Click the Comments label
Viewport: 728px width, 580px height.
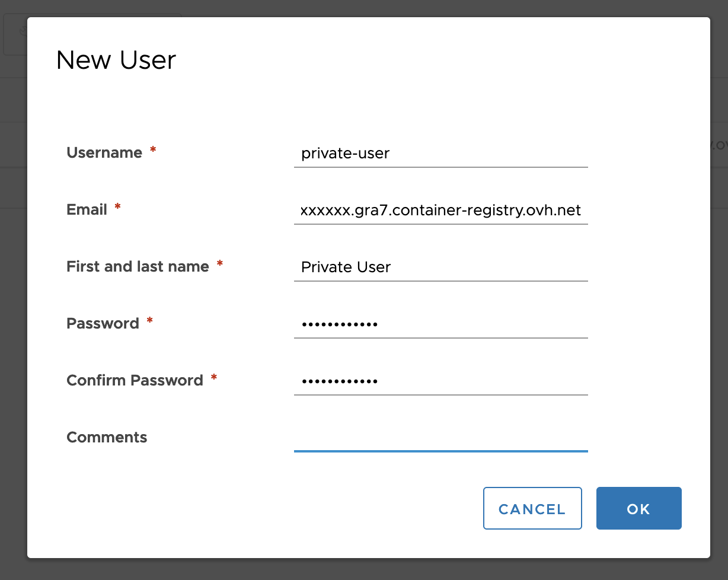point(107,437)
